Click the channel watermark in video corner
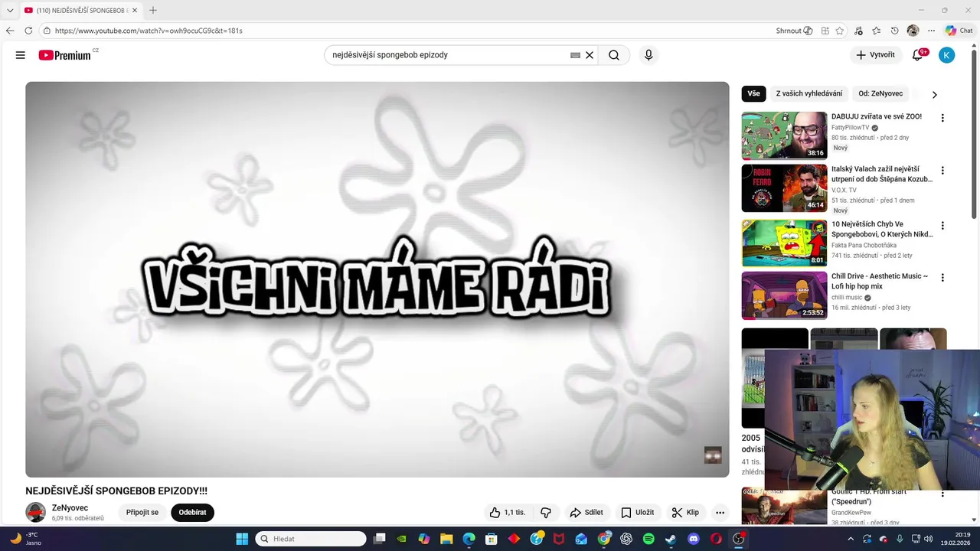The width and height of the screenshot is (980, 551). [x=713, y=455]
